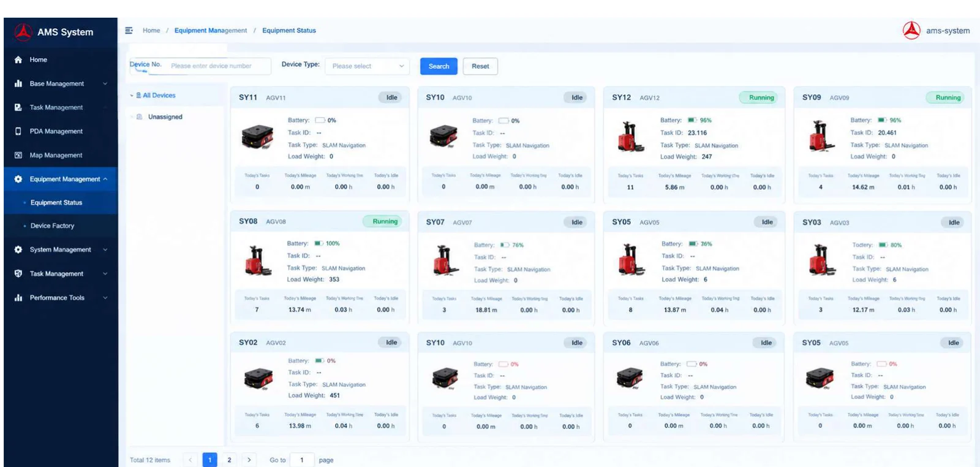The width and height of the screenshot is (980, 467).
Task: Open the Device Type dropdown
Action: (x=367, y=66)
